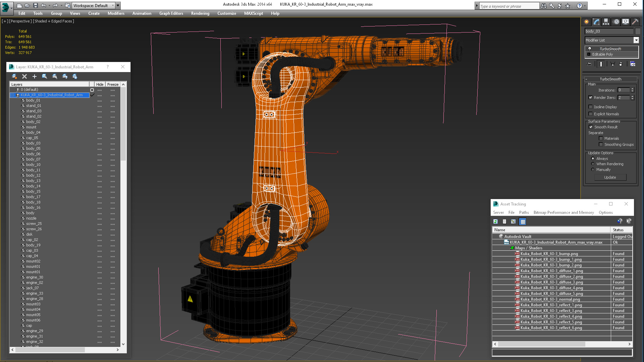Click Freeze/Unfreeze All Layers icon

75,76
